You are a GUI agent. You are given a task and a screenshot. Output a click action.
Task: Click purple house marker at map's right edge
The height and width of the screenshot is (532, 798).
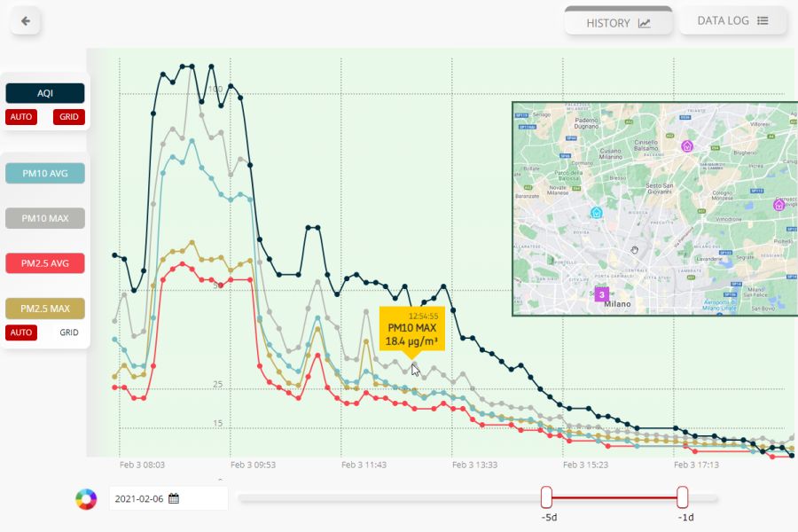[x=778, y=205]
